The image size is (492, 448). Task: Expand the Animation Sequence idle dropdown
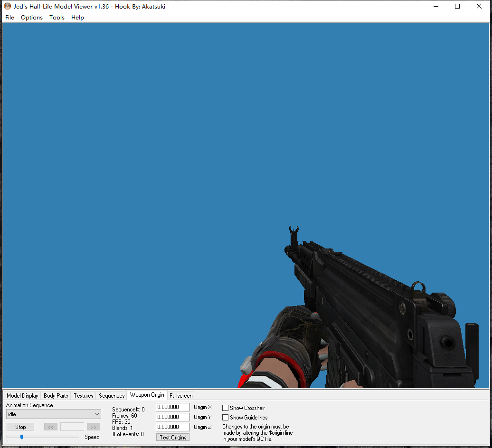(53, 414)
